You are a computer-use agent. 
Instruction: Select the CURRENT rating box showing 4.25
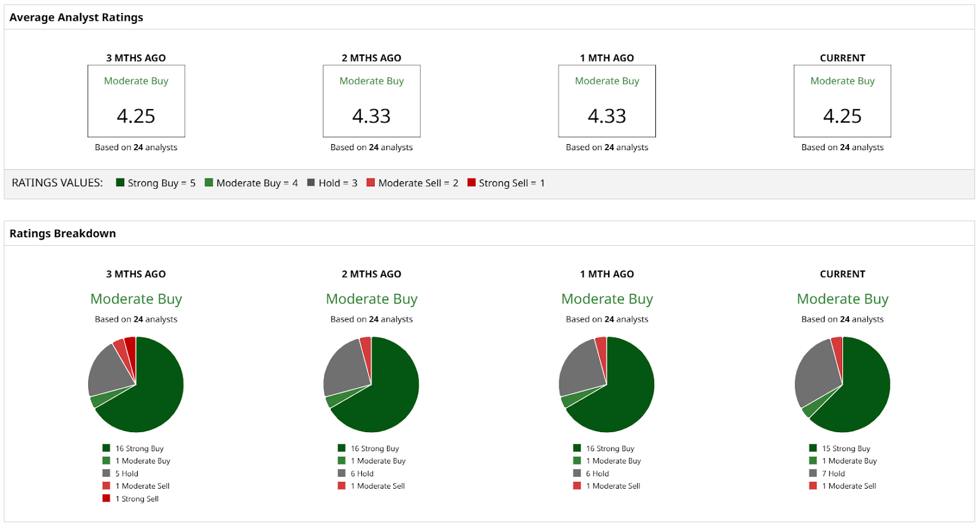pos(842,101)
